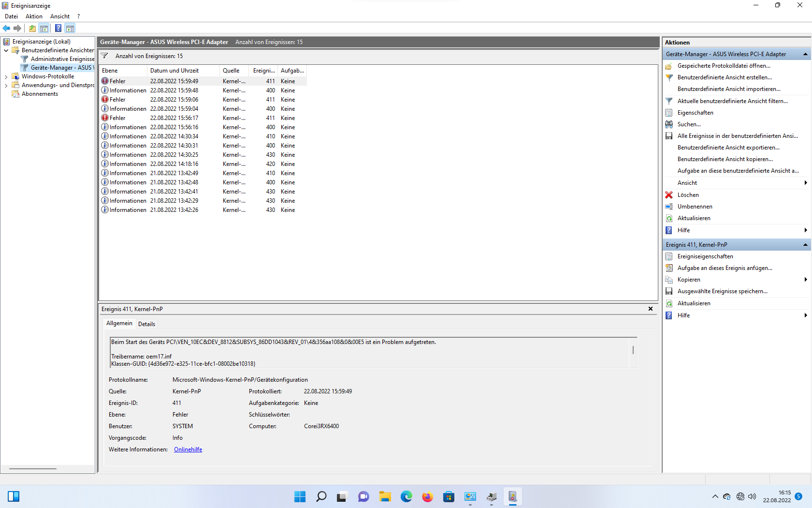Click the blue help question mark toolbar icon

click(x=58, y=28)
